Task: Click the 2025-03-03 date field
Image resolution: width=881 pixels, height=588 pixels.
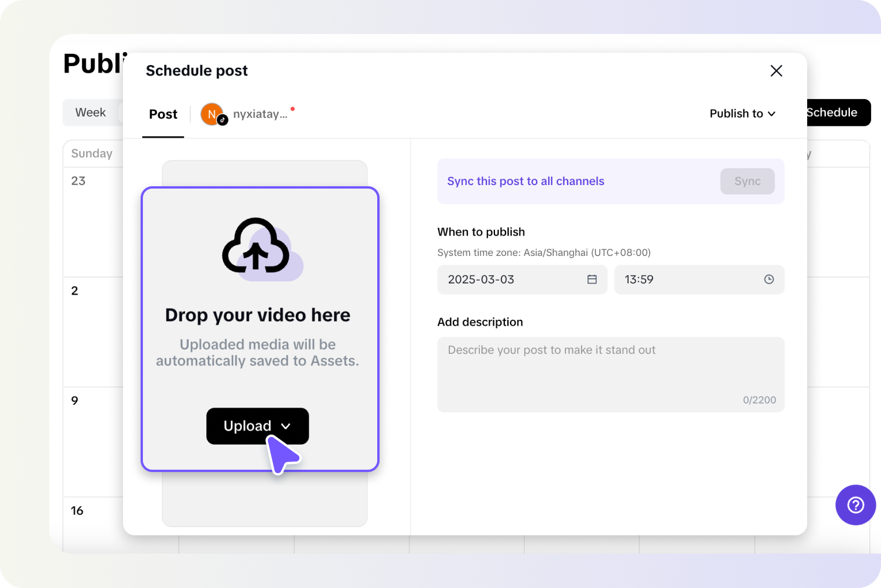Action: (504, 279)
